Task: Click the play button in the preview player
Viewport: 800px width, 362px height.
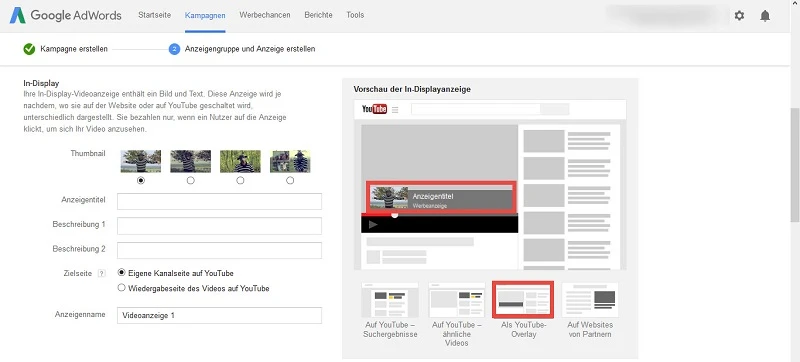Action: click(x=373, y=224)
